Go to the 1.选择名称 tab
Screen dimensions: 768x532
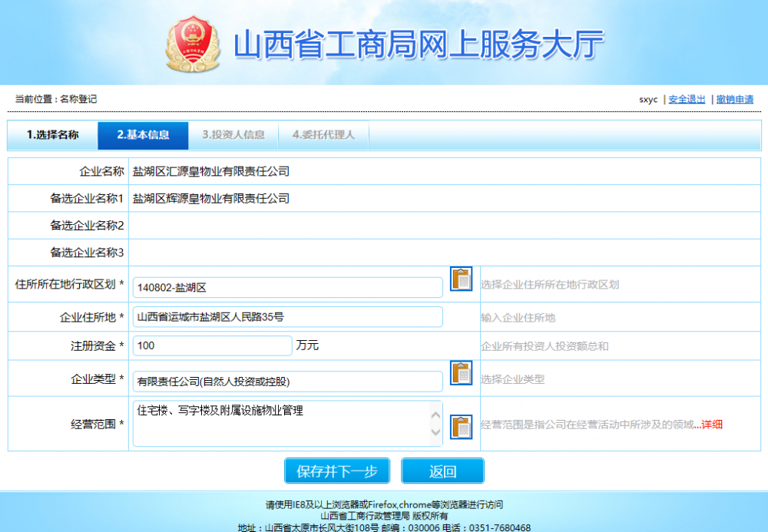(x=52, y=135)
